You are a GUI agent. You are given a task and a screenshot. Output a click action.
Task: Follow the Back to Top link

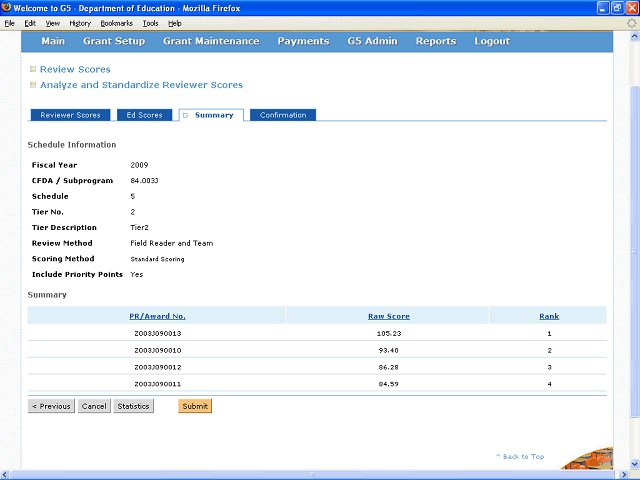coord(520,456)
